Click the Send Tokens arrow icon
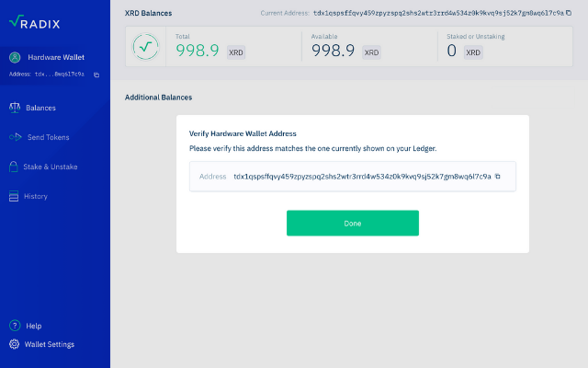Image resolution: width=588 pixels, height=368 pixels. click(x=16, y=137)
